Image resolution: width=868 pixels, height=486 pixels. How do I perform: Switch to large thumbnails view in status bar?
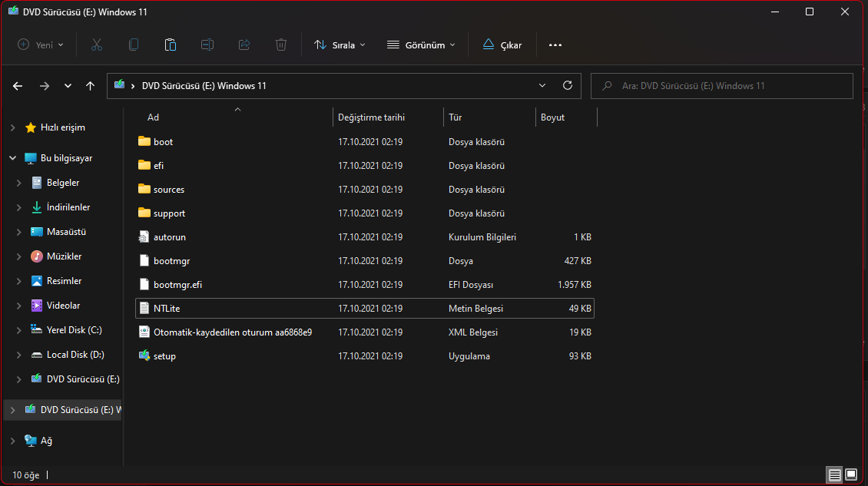pyautogui.click(x=852, y=474)
